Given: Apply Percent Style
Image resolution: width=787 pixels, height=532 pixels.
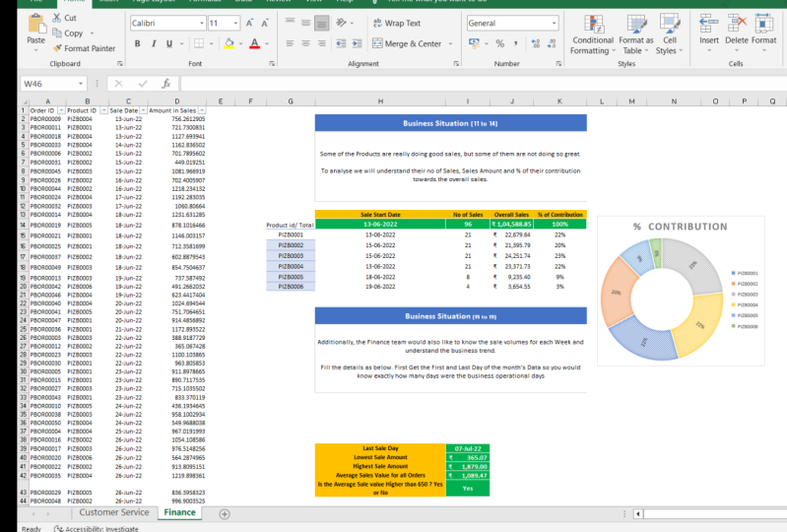Looking at the screenshot, I should click(x=500, y=43).
